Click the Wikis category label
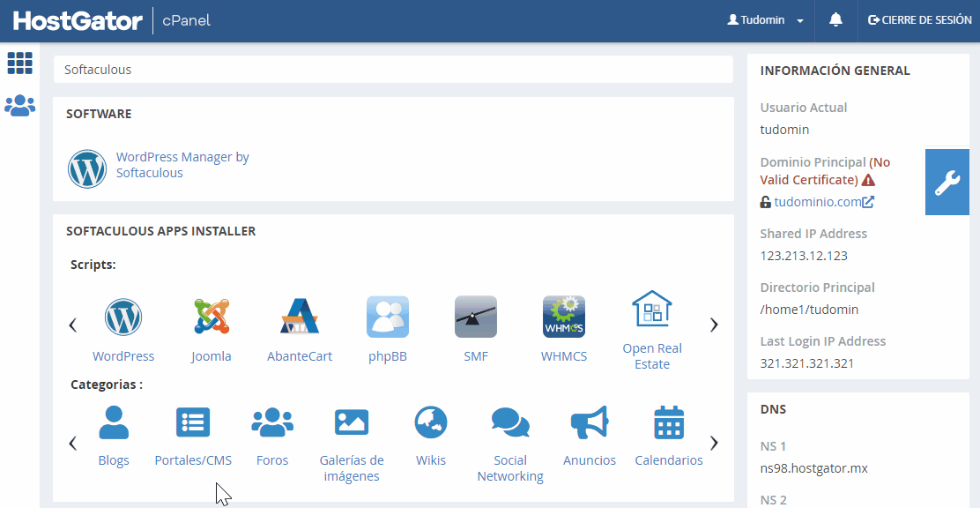The height and width of the screenshot is (508, 980). (431, 460)
